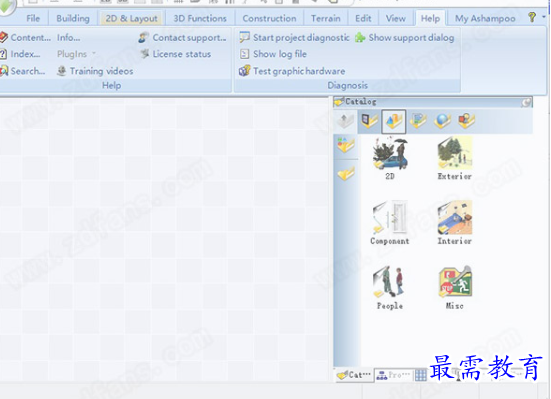Run Test graphic hardware

point(299,71)
